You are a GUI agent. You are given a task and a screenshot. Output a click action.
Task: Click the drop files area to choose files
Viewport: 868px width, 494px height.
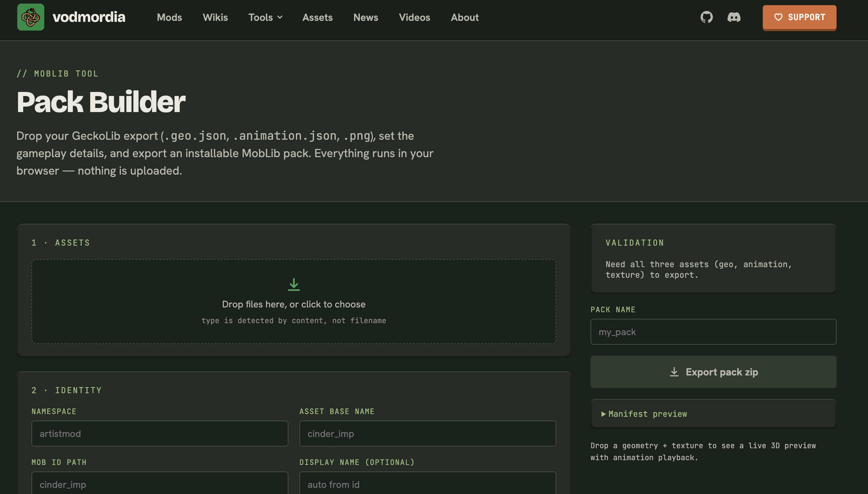[294, 301]
